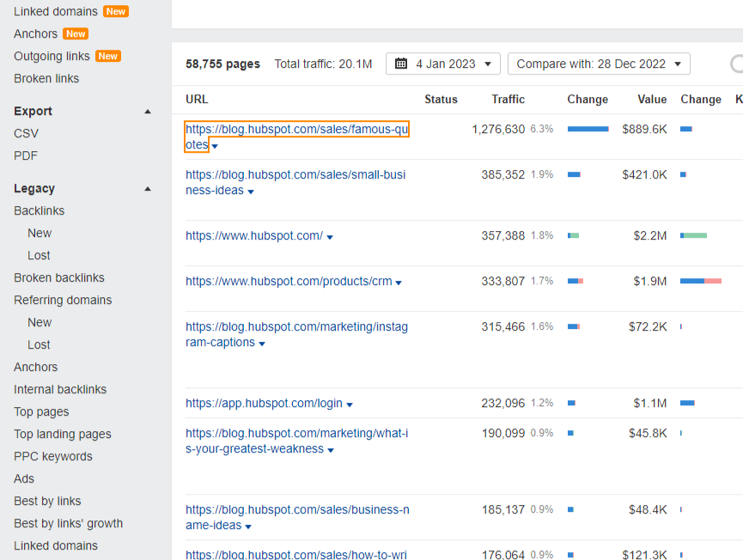The width and height of the screenshot is (743, 560).
Task: Sort table by Traffic column header
Action: coord(508,99)
